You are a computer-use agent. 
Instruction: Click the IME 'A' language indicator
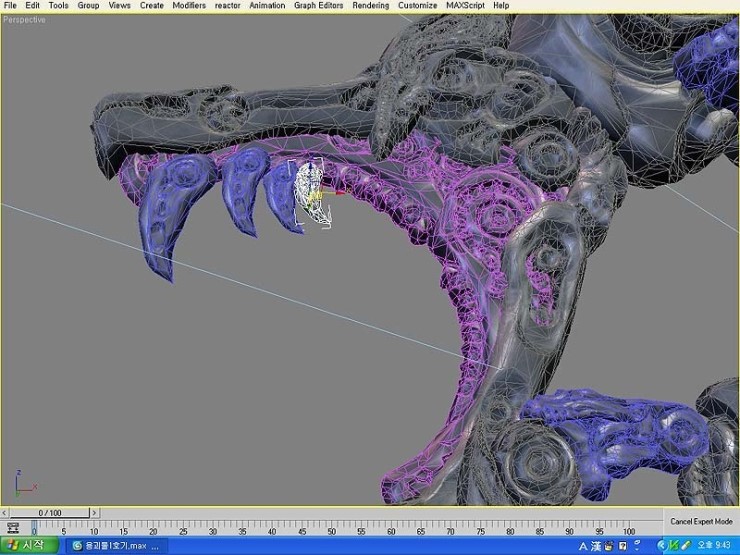pos(583,547)
